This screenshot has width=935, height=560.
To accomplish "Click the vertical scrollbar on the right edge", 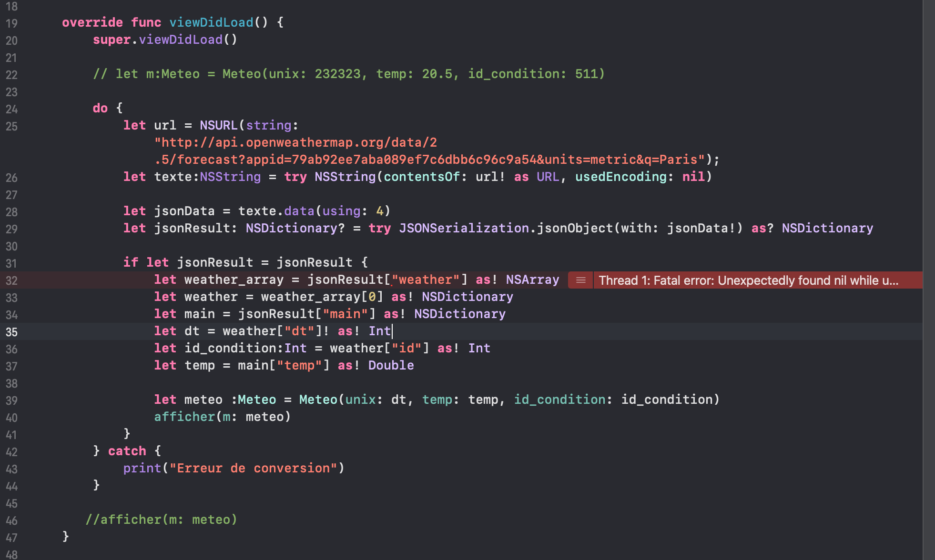I will (x=928, y=280).
